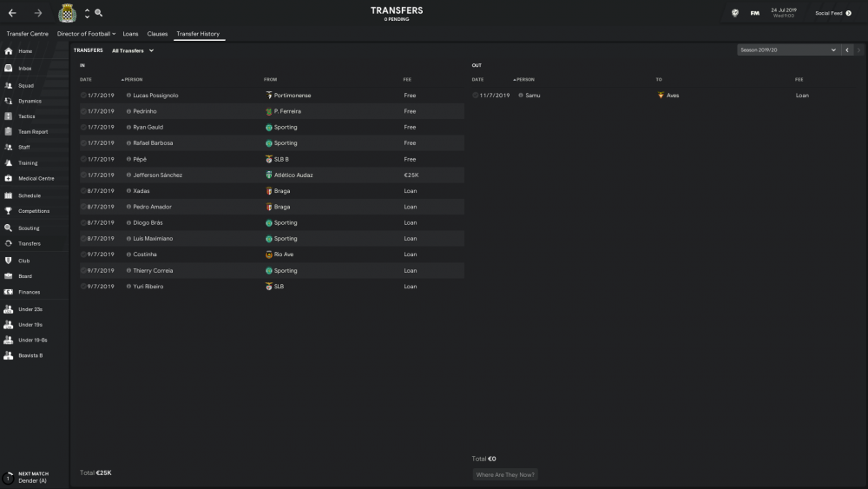
Task: Click Where Are They Now? button
Action: click(505, 474)
